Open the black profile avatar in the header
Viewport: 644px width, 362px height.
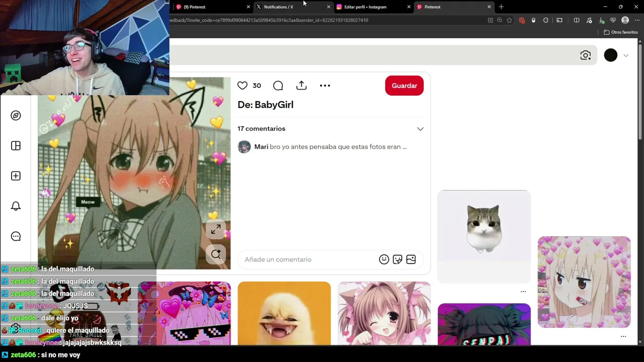coord(610,55)
